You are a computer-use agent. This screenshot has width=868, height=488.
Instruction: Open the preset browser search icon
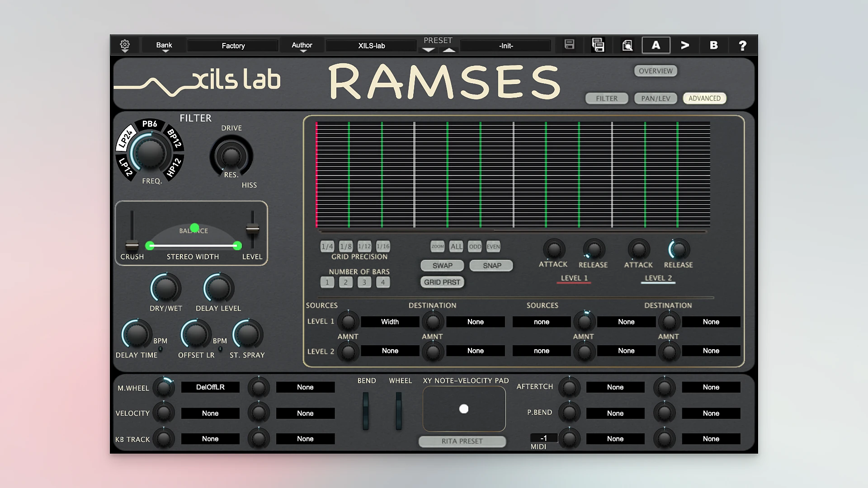tap(627, 45)
